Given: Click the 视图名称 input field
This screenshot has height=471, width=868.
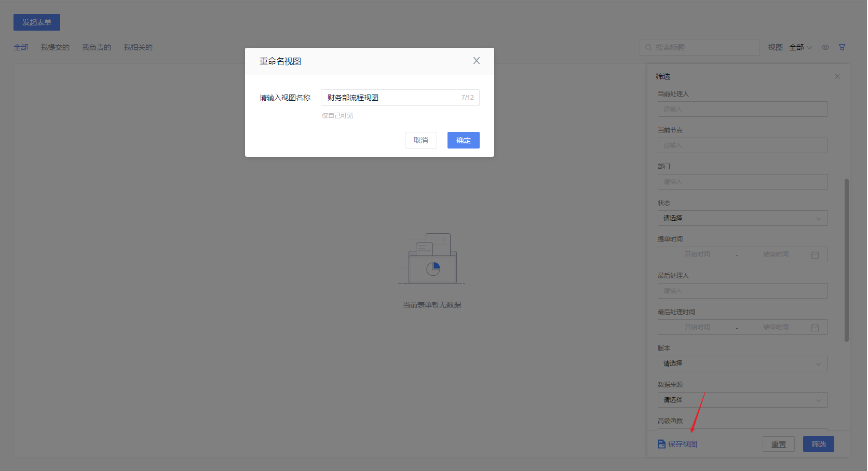Looking at the screenshot, I should pos(400,98).
